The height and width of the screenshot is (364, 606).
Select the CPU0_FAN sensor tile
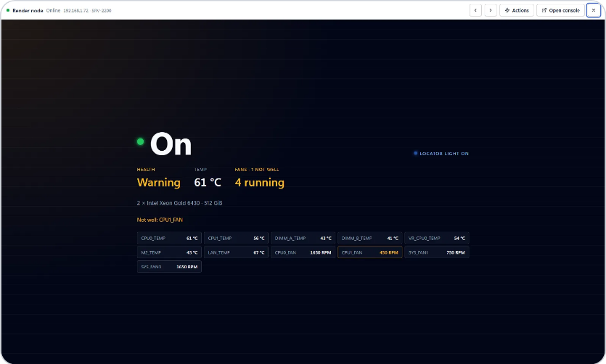(x=303, y=252)
